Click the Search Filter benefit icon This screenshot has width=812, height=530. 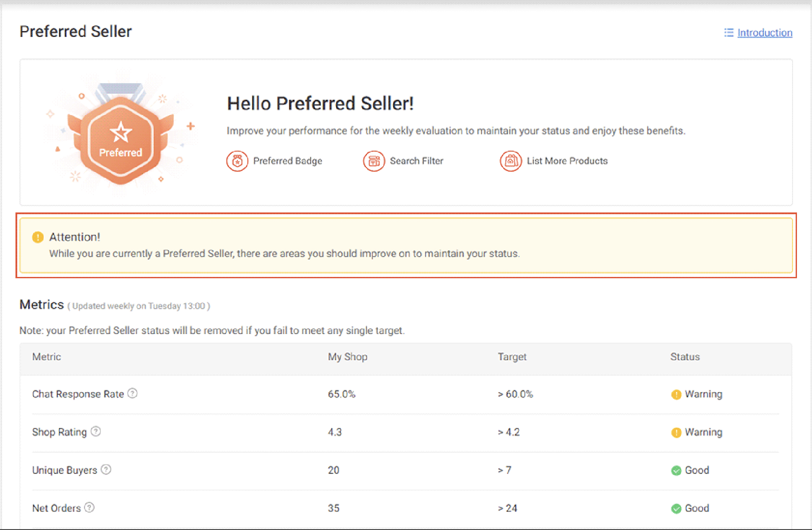pyautogui.click(x=374, y=161)
